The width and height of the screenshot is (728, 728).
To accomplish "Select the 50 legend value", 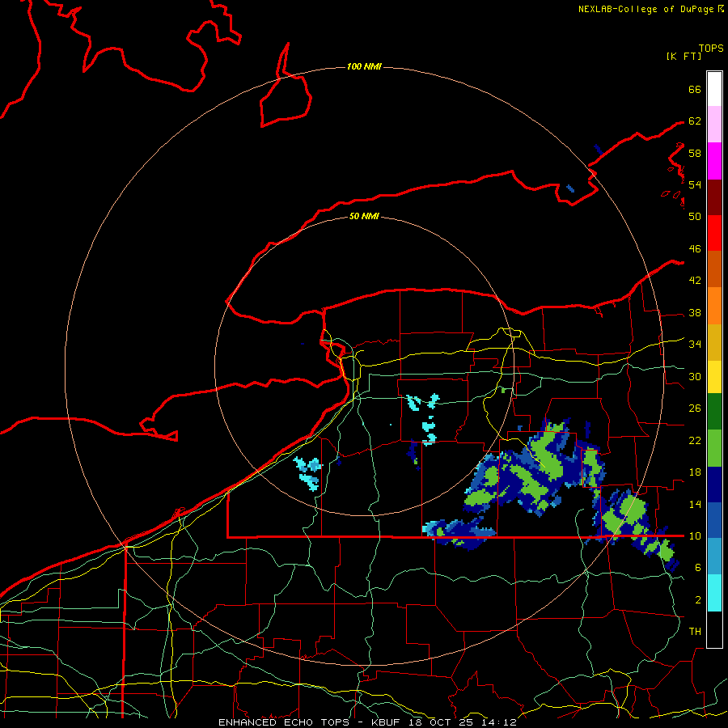I will click(695, 217).
